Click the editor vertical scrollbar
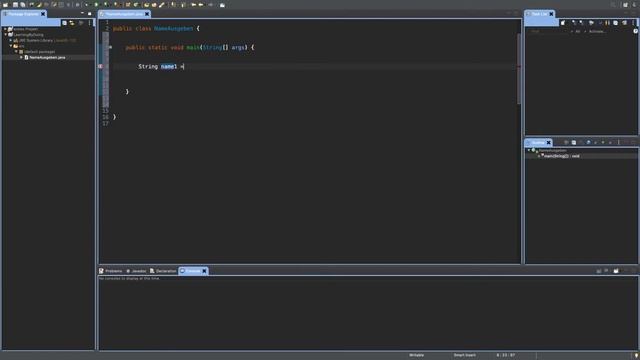Screen dimensions: 640x360 tap(519, 69)
